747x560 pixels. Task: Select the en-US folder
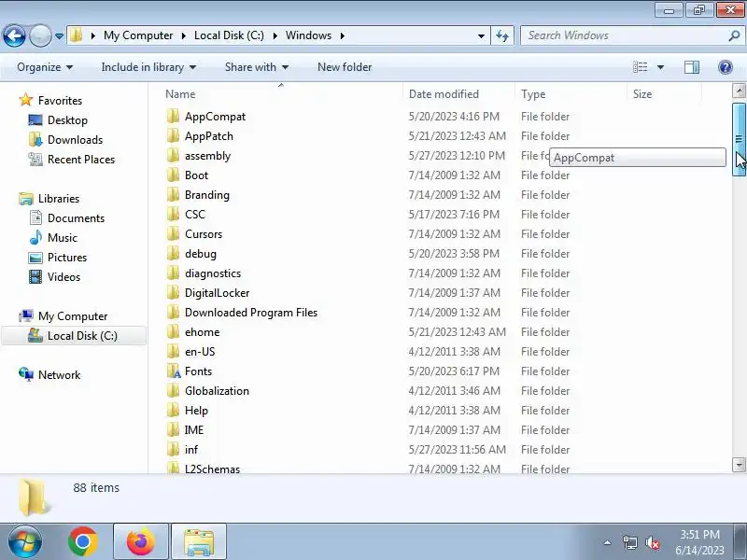(x=200, y=352)
